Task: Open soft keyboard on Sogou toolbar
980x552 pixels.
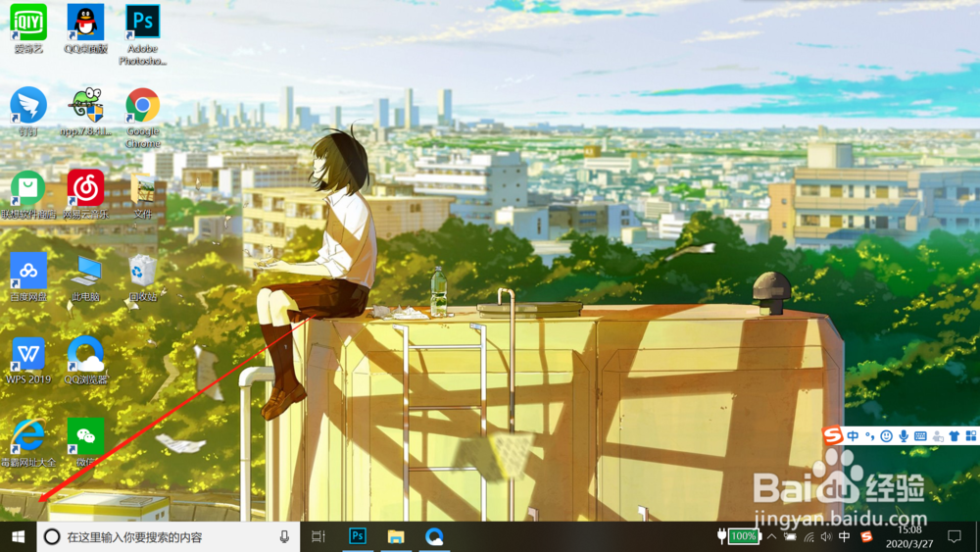Action: click(x=920, y=436)
